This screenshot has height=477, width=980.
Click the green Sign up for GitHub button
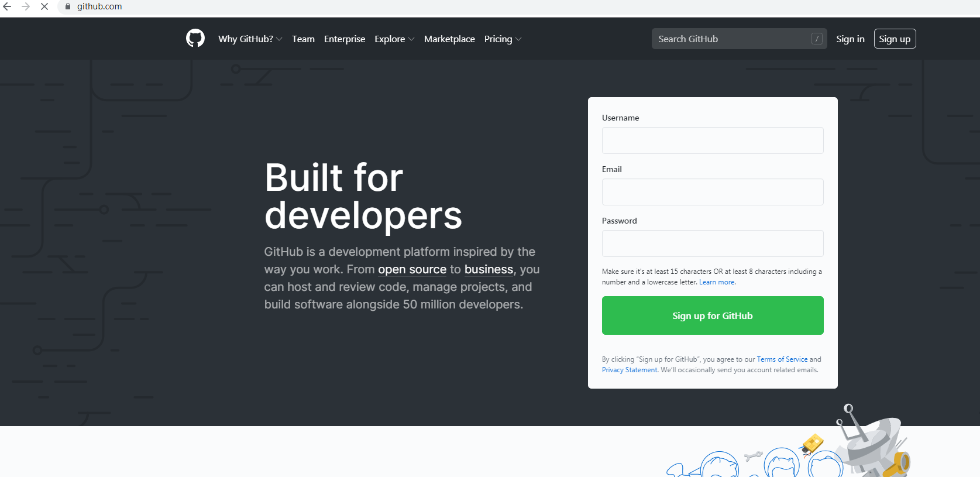pos(713,315)
